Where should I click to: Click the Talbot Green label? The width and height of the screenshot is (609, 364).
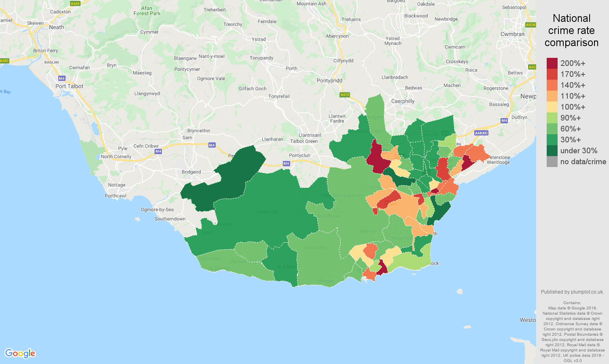coord(304,141)
